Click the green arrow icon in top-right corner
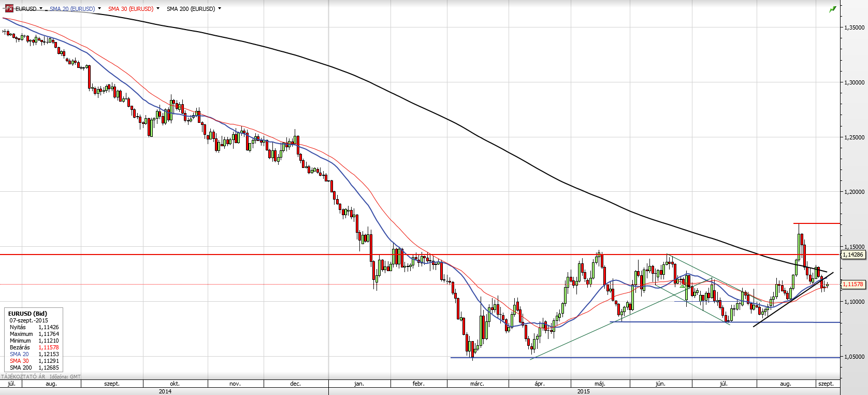Viewport: 868px width, 395px height. [x=833, y=9]
